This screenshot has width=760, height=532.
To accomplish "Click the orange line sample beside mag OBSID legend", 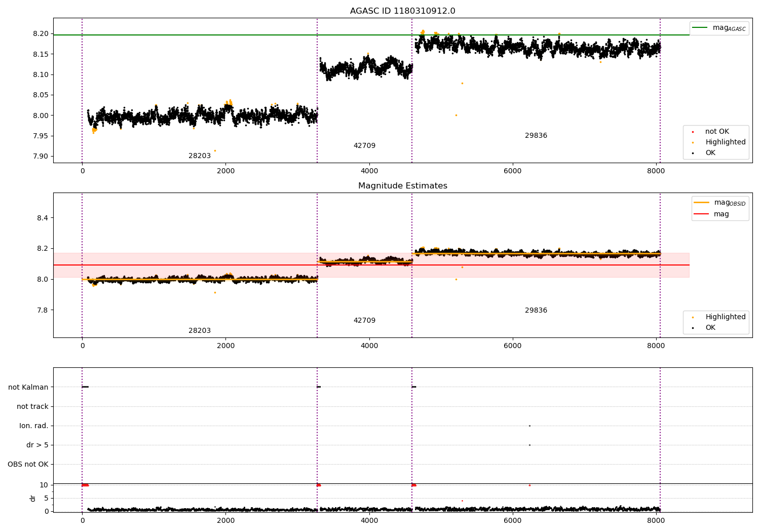I will pos(701,203).
